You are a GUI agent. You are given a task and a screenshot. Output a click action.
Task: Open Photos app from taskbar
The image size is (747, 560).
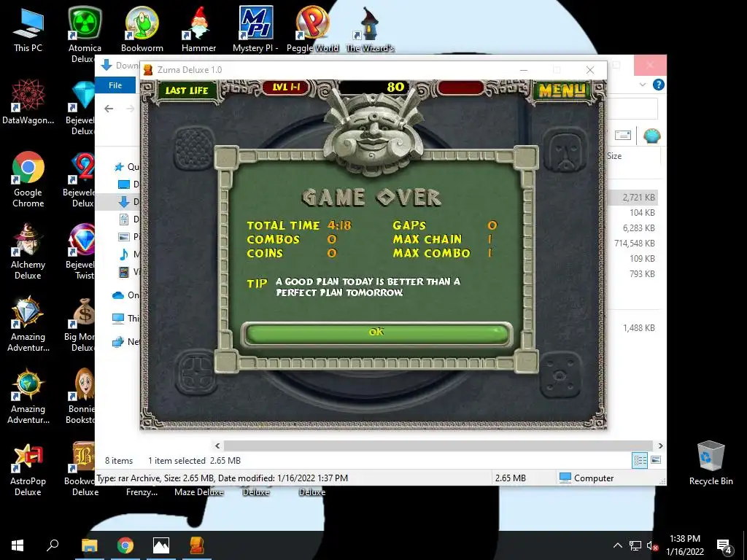161,545
